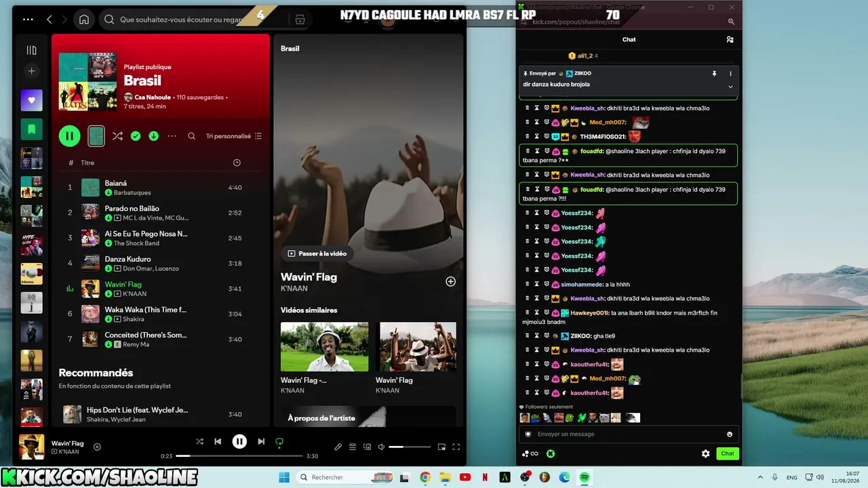
Task: Add Wavin' Flag to library in Now Playing panel
Action: 450,281
